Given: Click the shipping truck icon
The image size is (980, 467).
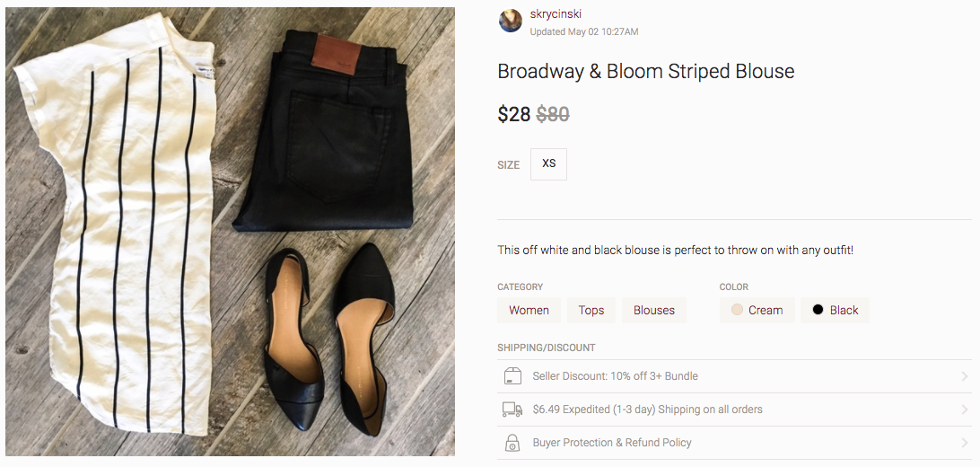Looking at the screenshot, I should coord(512,410).
